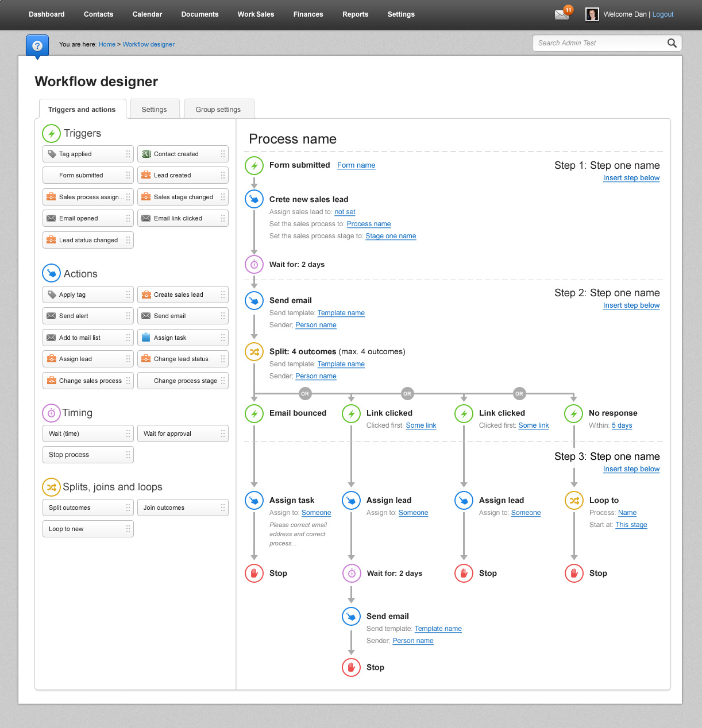The height and width of the screenshot is (728, 702).
Task: Click Insert step below under Step 2
Action: (631, 305)
